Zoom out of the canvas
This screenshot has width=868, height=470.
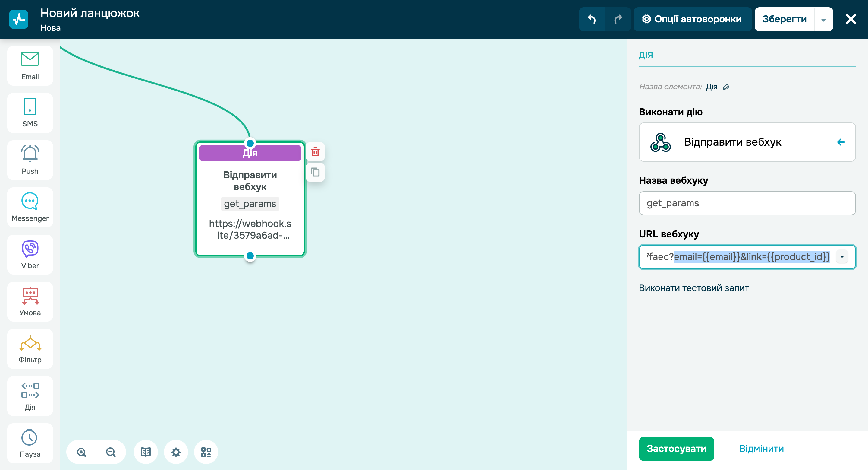point(111,452)
